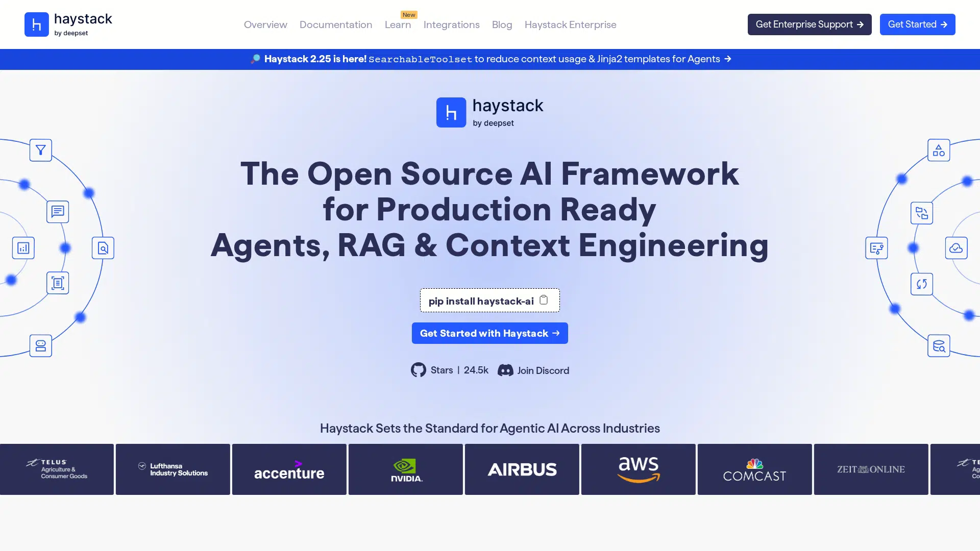980x551 pixels.
Task: Click the pip install haystack-ai box
Action: click(481, 301)
